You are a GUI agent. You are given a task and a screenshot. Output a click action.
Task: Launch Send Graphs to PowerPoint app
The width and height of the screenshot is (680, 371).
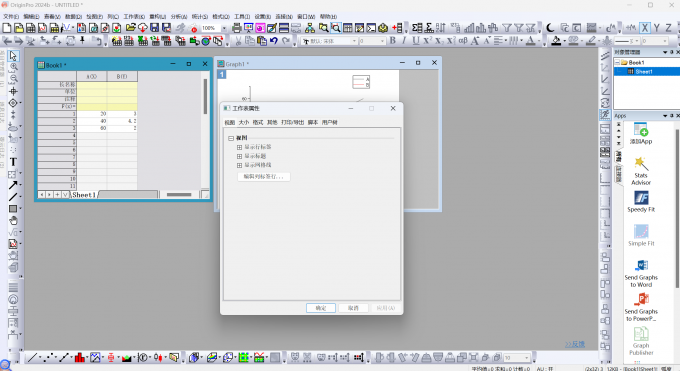point(641,308)
